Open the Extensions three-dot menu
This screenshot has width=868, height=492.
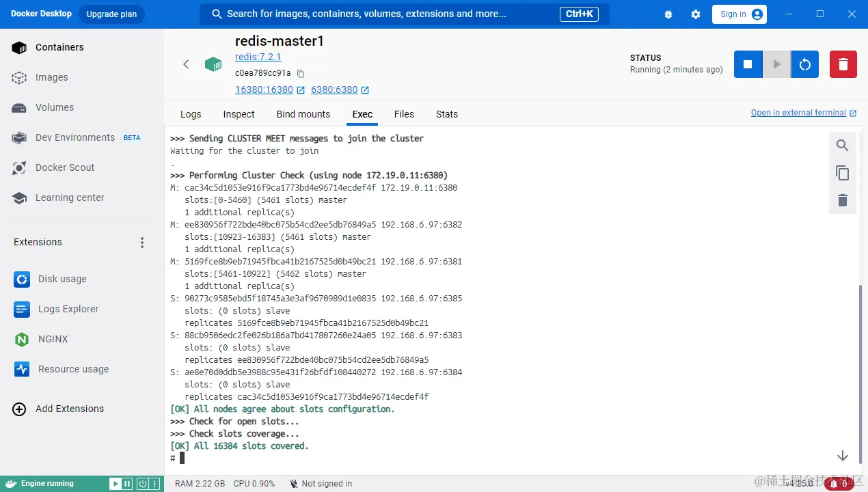142,243
